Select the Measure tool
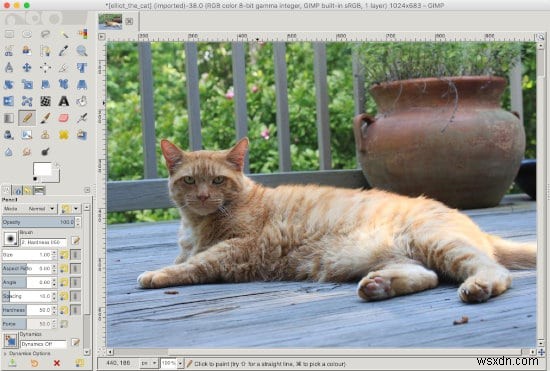 click(9, 68)
